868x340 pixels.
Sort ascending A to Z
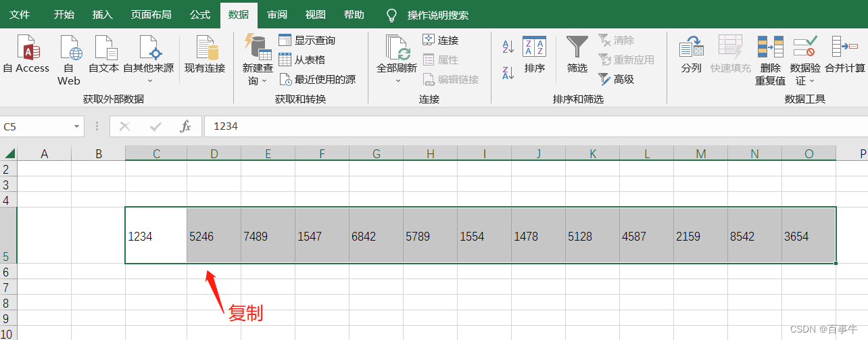(508, 47)
